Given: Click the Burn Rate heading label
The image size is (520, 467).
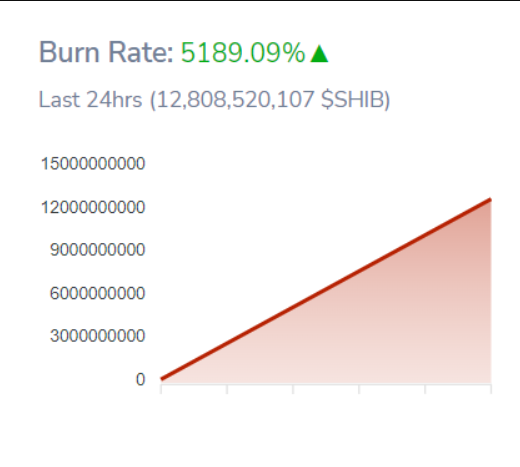Looking at the screenshot, I should [106, 52].
